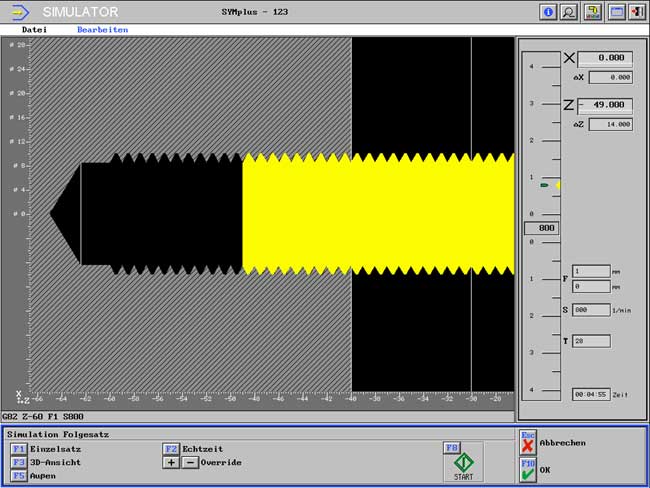Click the yellow marker on vertical scale
650x488 pixels.
557,186
